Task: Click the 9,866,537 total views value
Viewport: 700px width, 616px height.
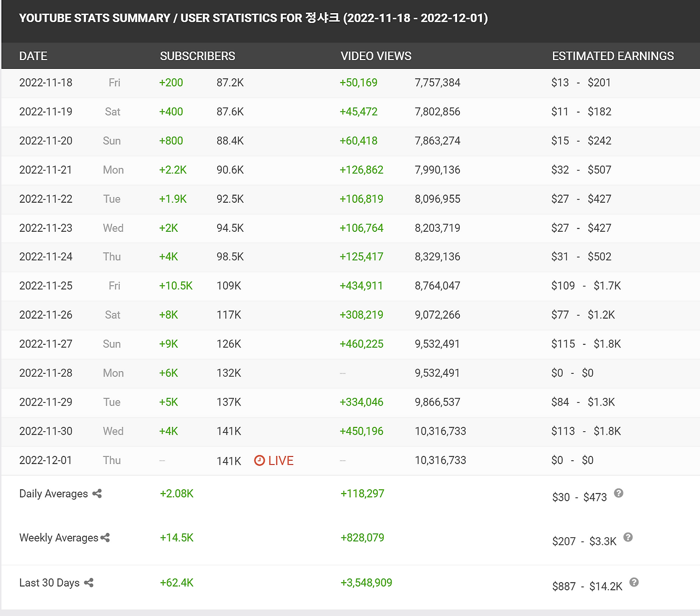Action: (x=437, y=402)
